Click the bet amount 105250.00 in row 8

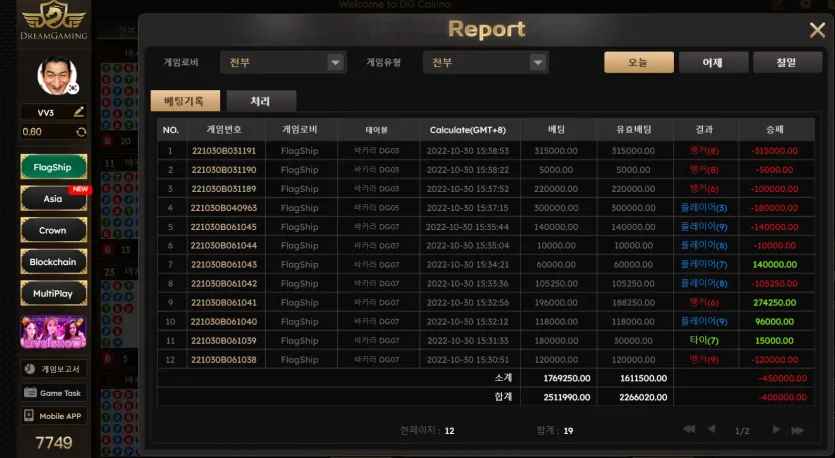coord(556,284)
